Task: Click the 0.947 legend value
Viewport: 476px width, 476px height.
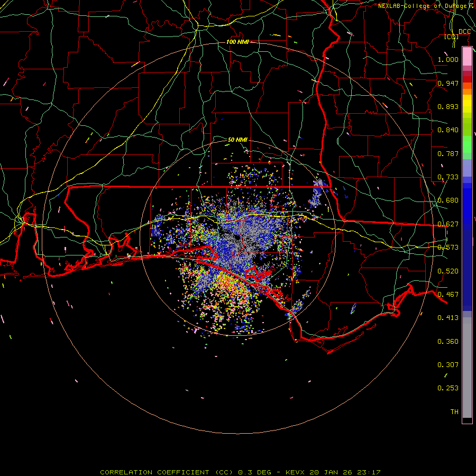Action: (x=448, y=83)
